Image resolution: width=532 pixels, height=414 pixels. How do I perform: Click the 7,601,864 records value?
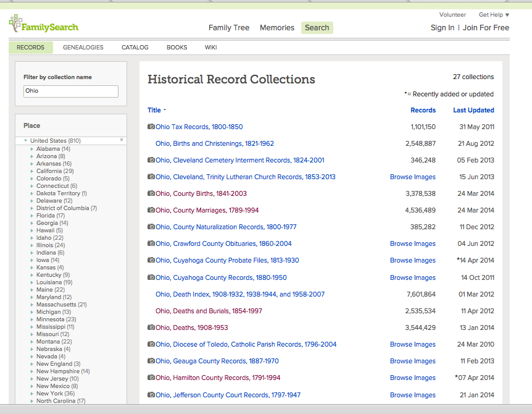pyautogui.click(x=421, y=294)
